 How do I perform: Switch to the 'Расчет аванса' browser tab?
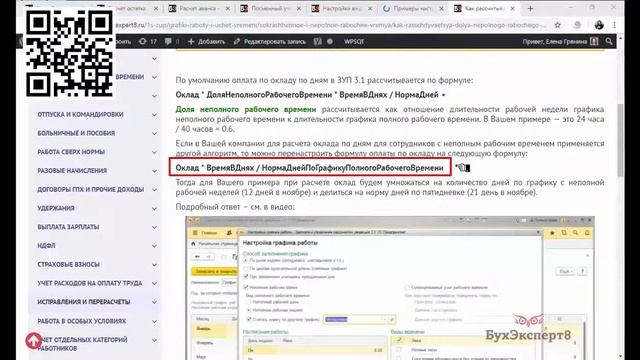(199, 8)
